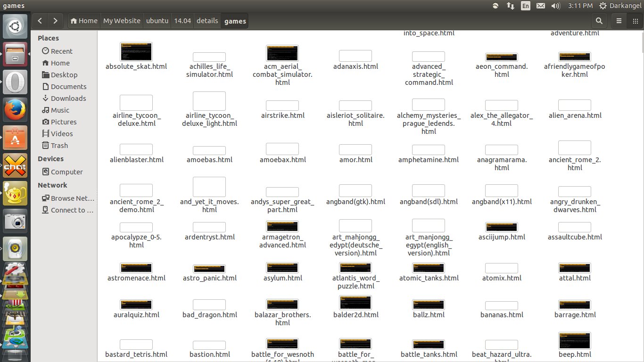Open the network indicator menu

[511, 6]
